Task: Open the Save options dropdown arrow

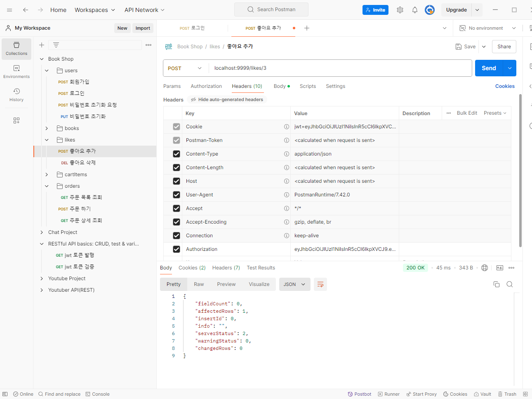Action: (484, 47)
